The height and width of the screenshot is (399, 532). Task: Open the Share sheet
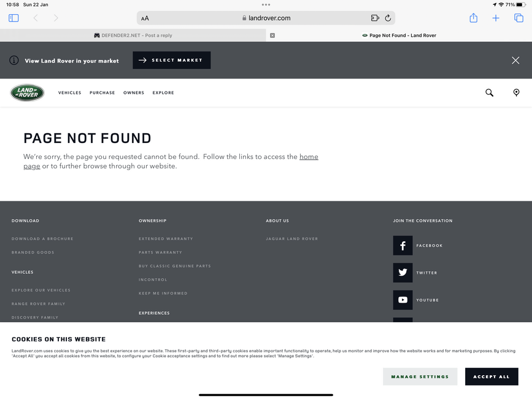tap(473, 18)
